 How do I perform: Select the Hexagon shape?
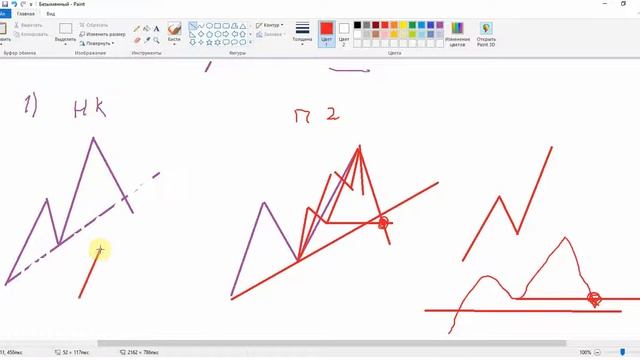pos(218,34)
